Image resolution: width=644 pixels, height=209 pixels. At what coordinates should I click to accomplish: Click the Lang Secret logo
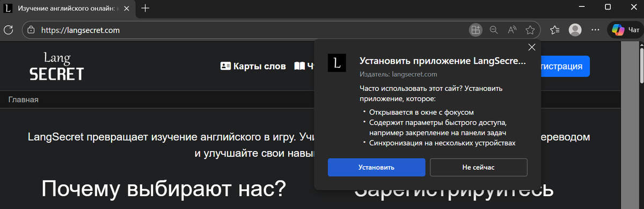point(57,66)
